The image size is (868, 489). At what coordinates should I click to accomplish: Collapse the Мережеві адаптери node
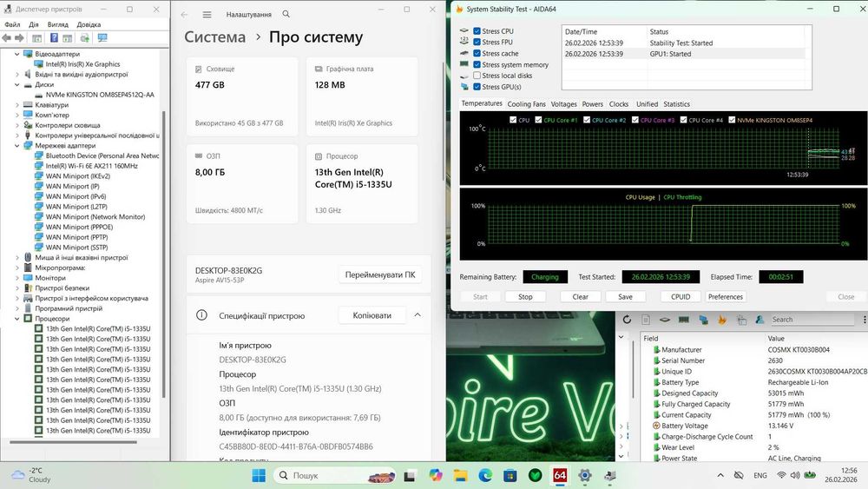click(16, 146)
